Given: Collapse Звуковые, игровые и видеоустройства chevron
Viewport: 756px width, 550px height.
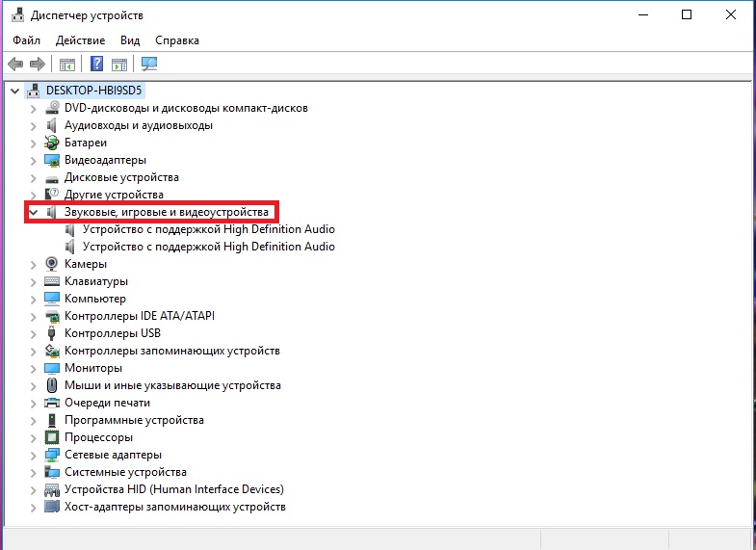Looking at the screenshot, I should [34, 212].
